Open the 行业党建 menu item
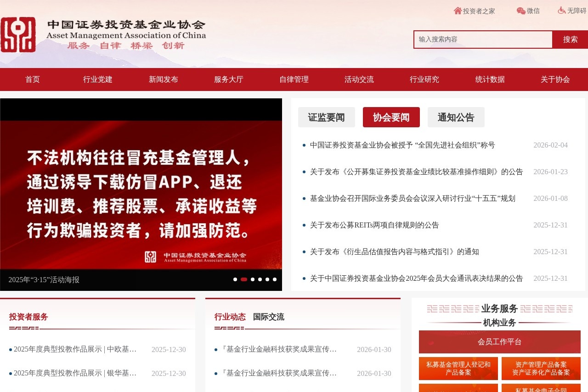Image resolution: width=588 pixels, height=392 pixels. click(x=98, y=80)
